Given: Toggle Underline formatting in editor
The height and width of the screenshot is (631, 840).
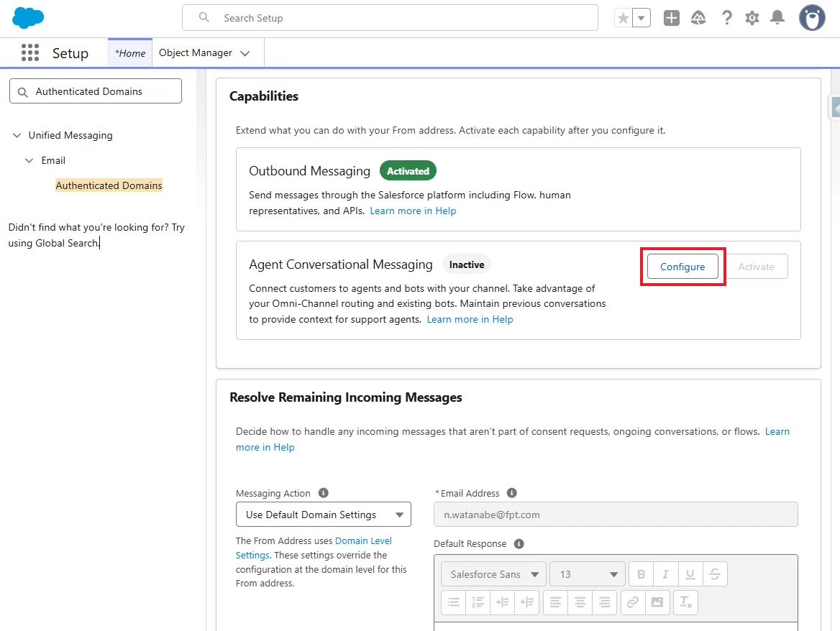Looking at the screenshot, I should point(690,574).
